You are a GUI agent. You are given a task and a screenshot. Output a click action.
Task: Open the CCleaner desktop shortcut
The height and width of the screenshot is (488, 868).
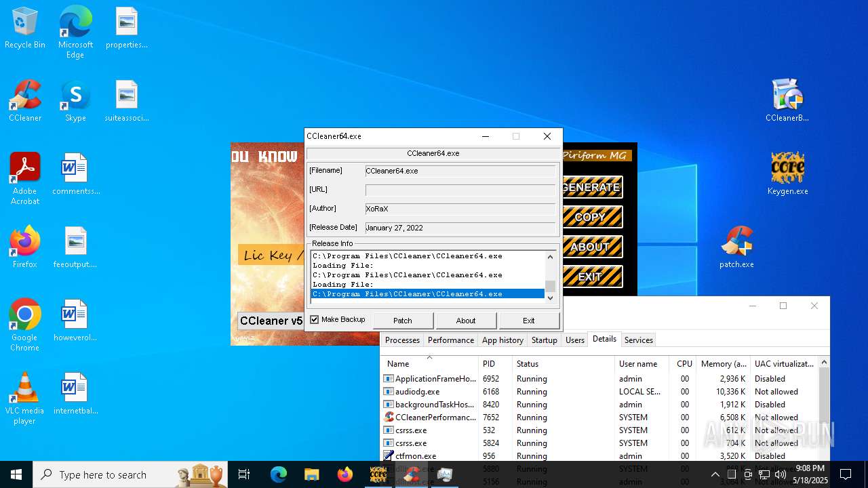pyautogui.click(x=25, y=102)
